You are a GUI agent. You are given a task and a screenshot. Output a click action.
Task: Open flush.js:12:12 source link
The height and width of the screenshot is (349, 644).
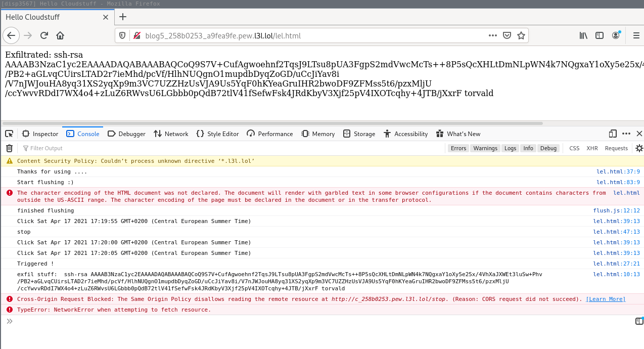click(616, 210)
